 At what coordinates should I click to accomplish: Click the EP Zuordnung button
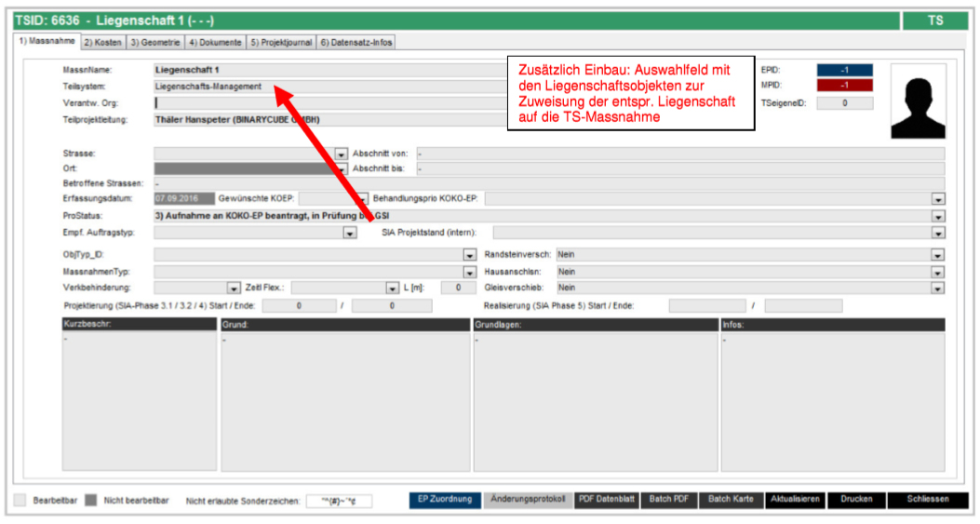[x=445, y=500]
